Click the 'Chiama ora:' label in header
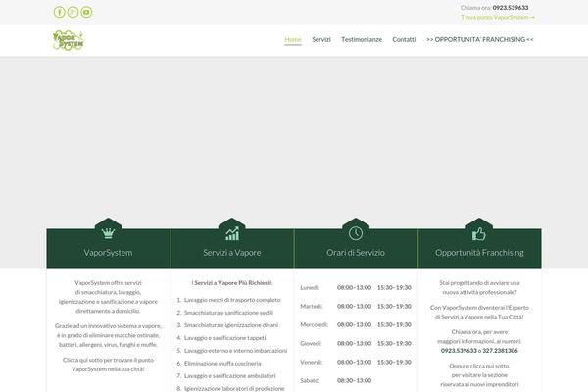 [x=475, y=8]
